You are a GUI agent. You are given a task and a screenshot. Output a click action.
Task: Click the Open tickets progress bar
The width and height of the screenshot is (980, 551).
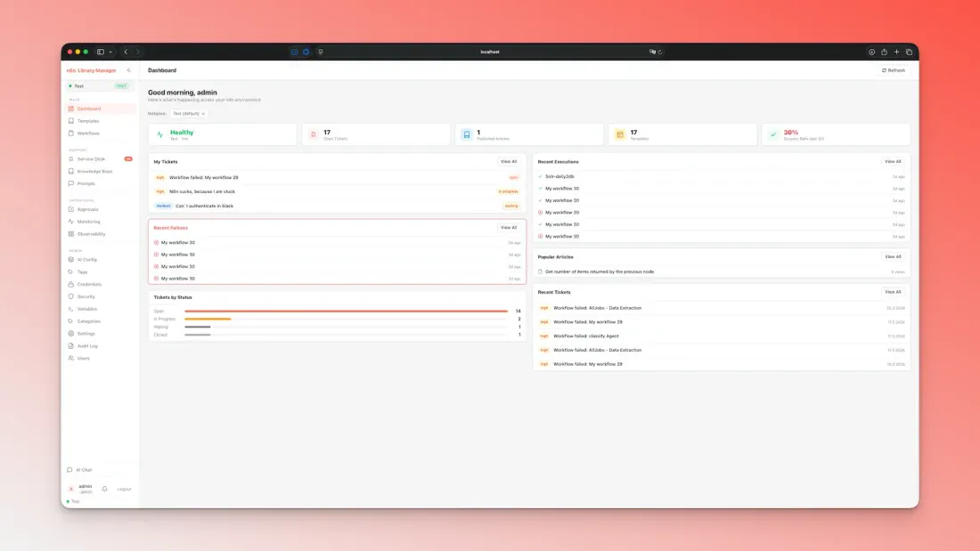tap(347, 312)
